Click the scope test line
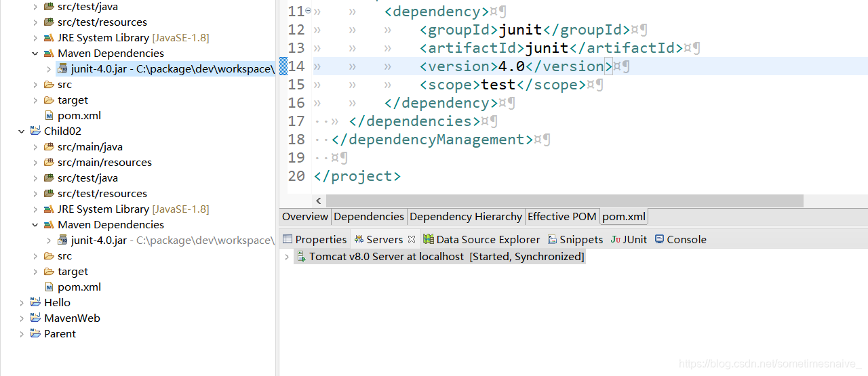Screen dimensions: 868x376 (x=502, y=85)
